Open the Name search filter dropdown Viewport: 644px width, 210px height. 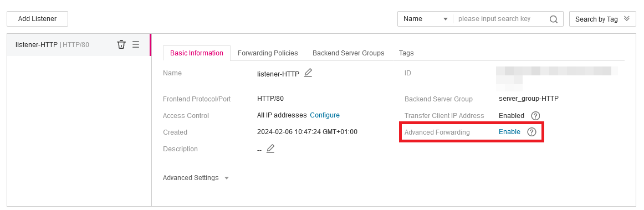425,19
